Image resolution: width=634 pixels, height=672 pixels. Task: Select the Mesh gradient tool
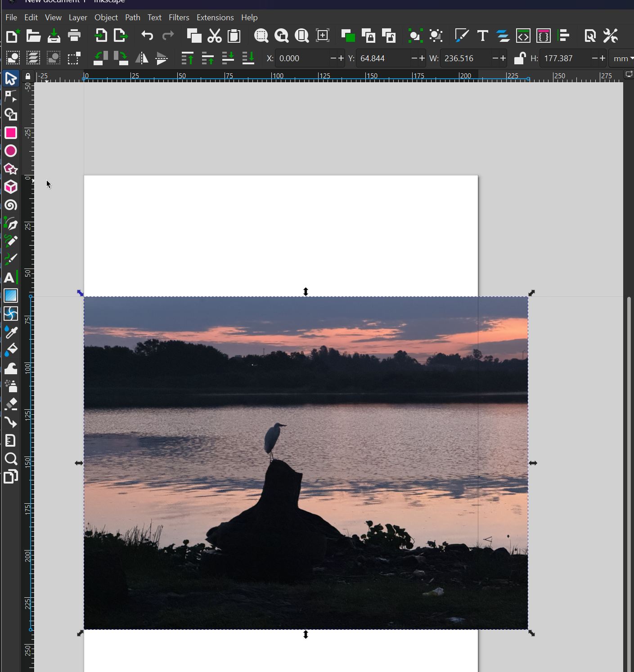(x=11, y=314)
